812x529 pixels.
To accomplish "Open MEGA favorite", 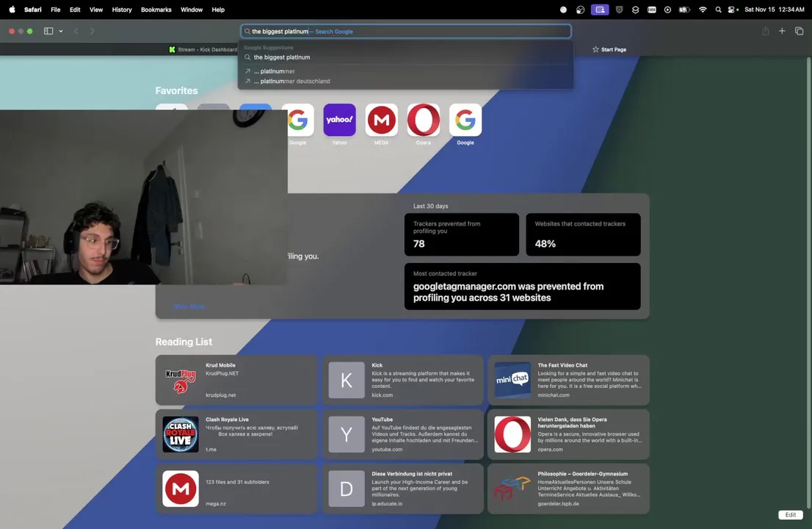I will pyautogui.click(x=381, y=120).
